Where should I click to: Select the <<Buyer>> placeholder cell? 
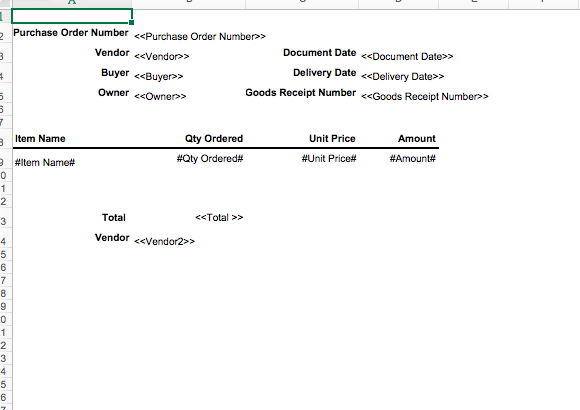point(159,77)
